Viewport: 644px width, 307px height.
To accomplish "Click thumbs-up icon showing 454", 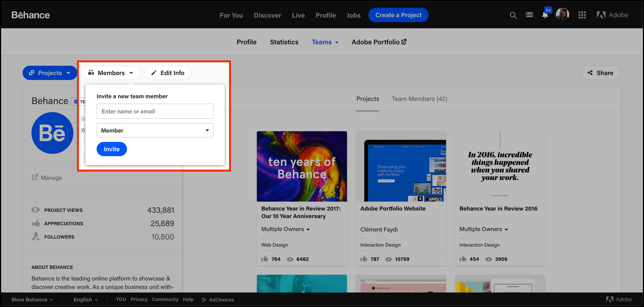I will coord(463,259).
